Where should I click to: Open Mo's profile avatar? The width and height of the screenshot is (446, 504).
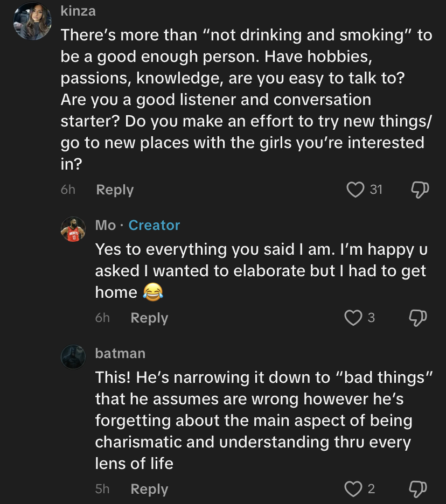(73, 229)
